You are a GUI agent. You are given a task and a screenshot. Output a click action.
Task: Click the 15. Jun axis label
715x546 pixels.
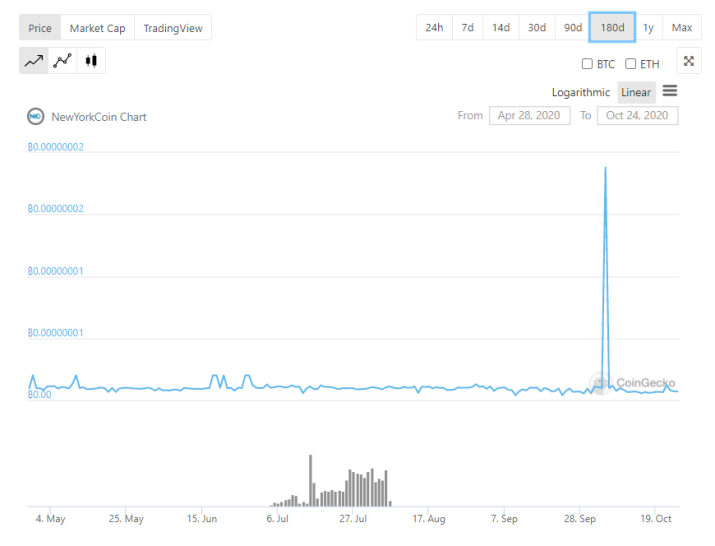(202, 519)
